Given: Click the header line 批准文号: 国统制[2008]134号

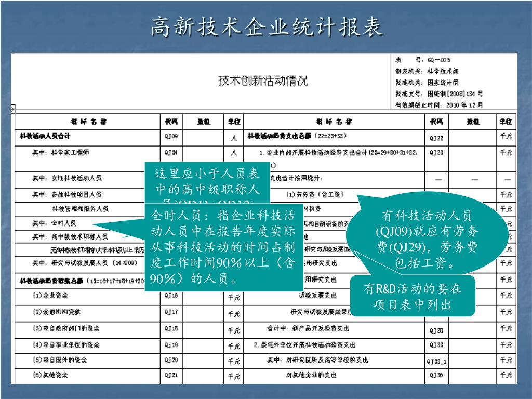Looking at the screenshot, I should tap(438, 94).
